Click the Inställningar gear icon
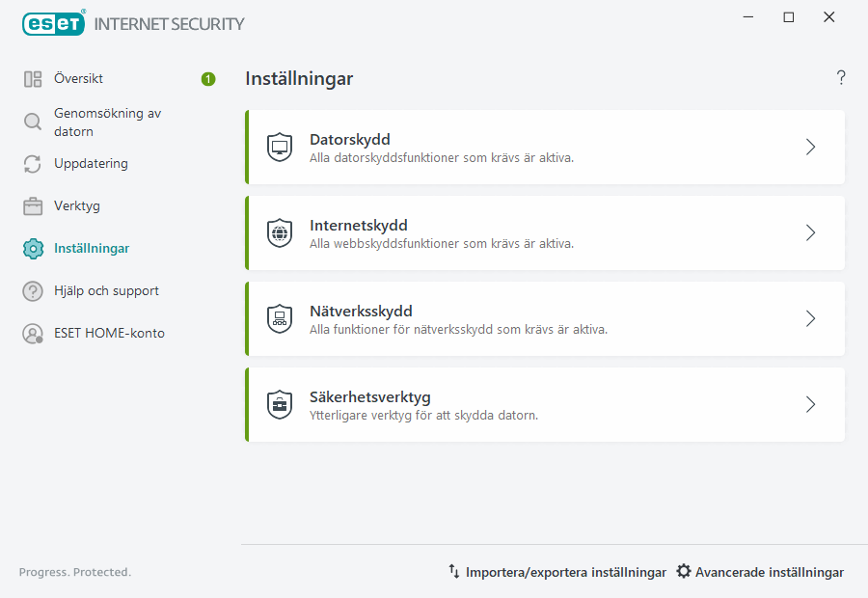 pos(32,248)
